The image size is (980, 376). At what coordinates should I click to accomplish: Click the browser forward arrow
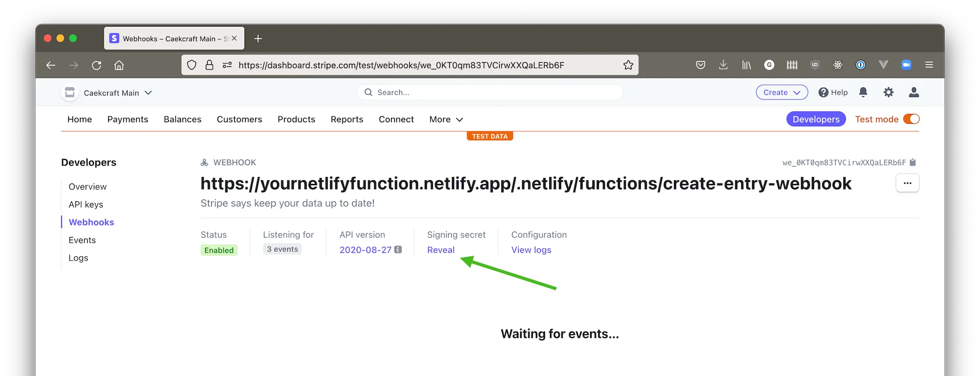click(73, 65)
